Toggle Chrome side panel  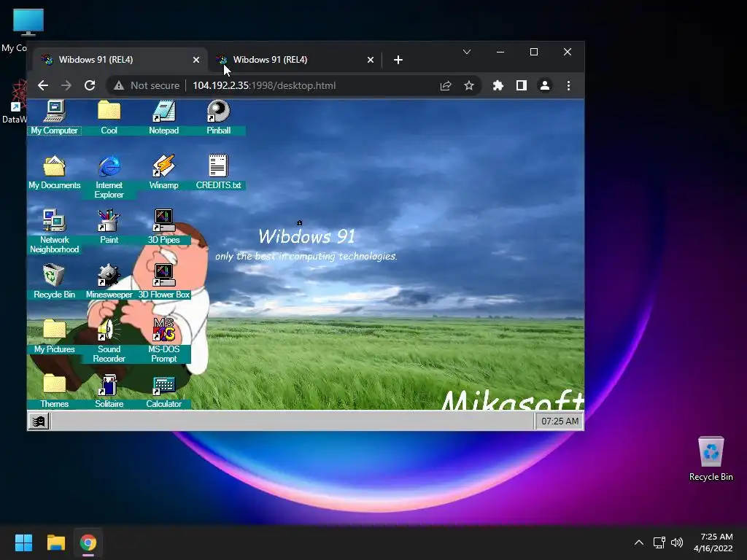[521, 86]
